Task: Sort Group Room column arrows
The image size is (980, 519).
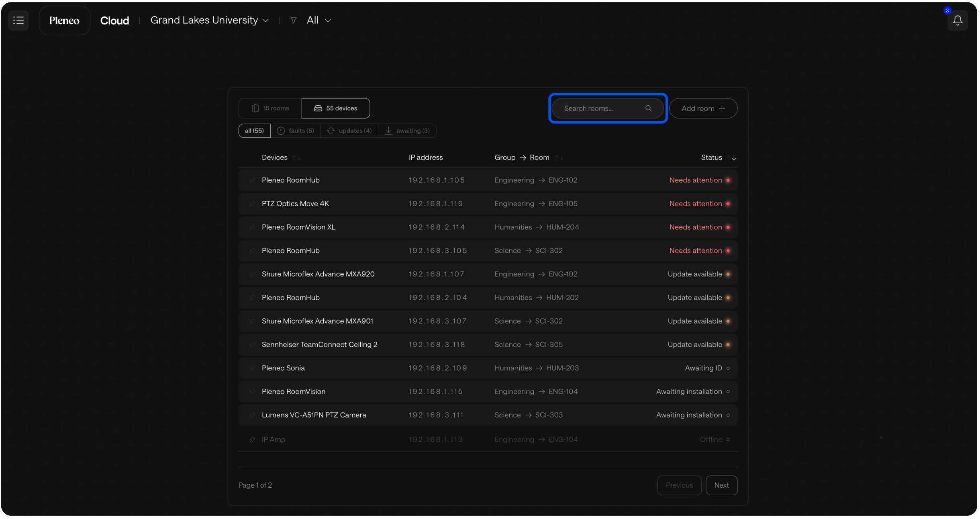Action: pos(559,158)
